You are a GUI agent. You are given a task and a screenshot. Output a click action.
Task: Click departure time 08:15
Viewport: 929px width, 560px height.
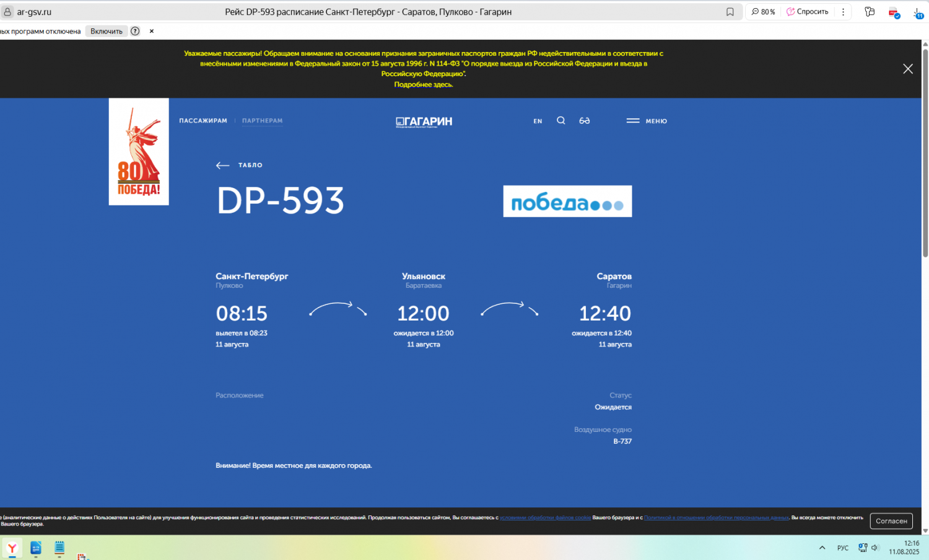242,314
